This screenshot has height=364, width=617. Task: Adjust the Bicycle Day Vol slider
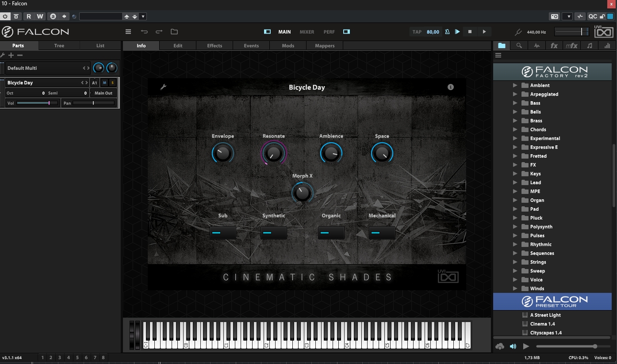[38, 103]
